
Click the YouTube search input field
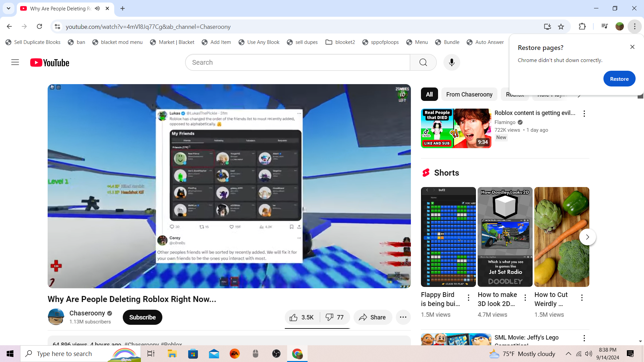point(297,62)
